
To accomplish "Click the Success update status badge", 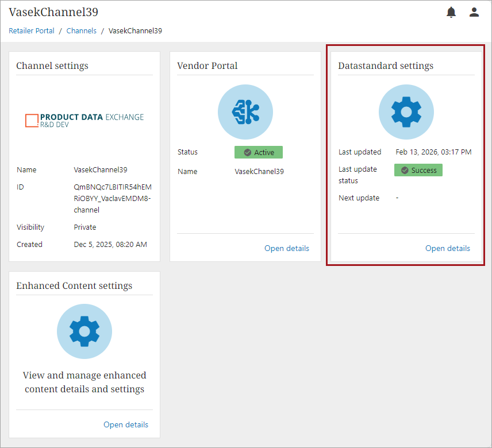I will [418, 171].
